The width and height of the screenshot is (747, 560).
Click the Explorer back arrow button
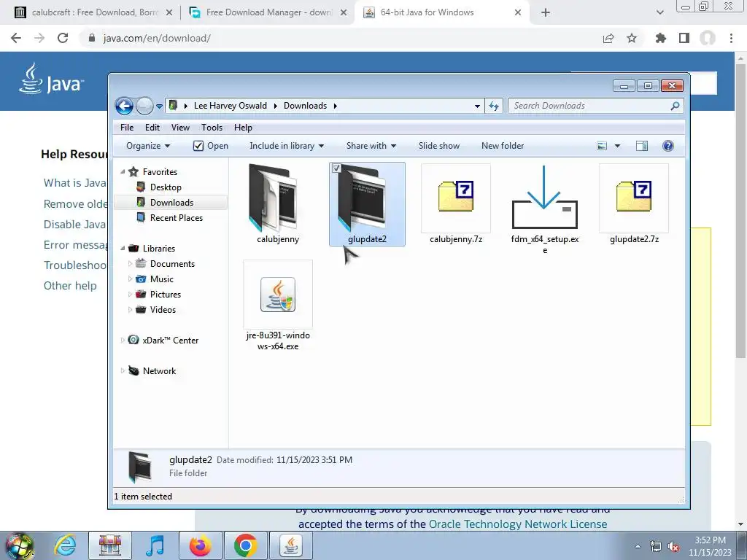pyautogui.click(x=124, y=106)
